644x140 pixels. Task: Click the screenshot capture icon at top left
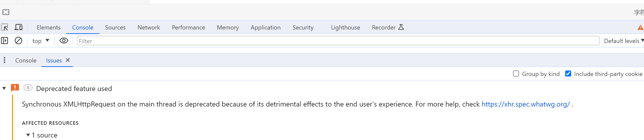[x=6, y=12]
